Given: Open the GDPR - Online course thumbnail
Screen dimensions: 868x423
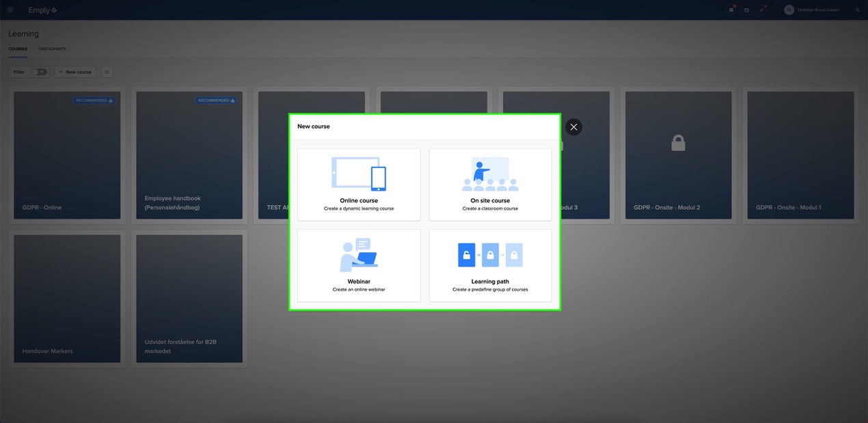Looking at the screenshot, I should (66, 154).
